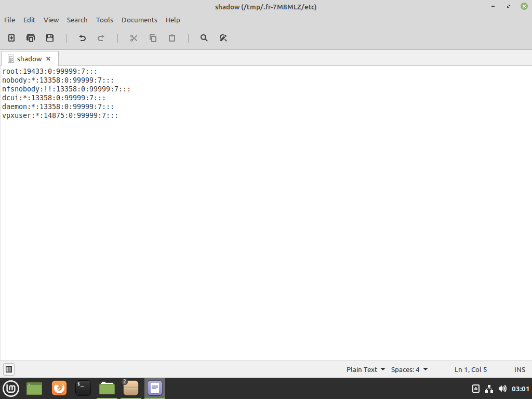Viewport: 532px width, 399px height.
Task: Close the shadow editor window
Action: (x=524, y=6)
